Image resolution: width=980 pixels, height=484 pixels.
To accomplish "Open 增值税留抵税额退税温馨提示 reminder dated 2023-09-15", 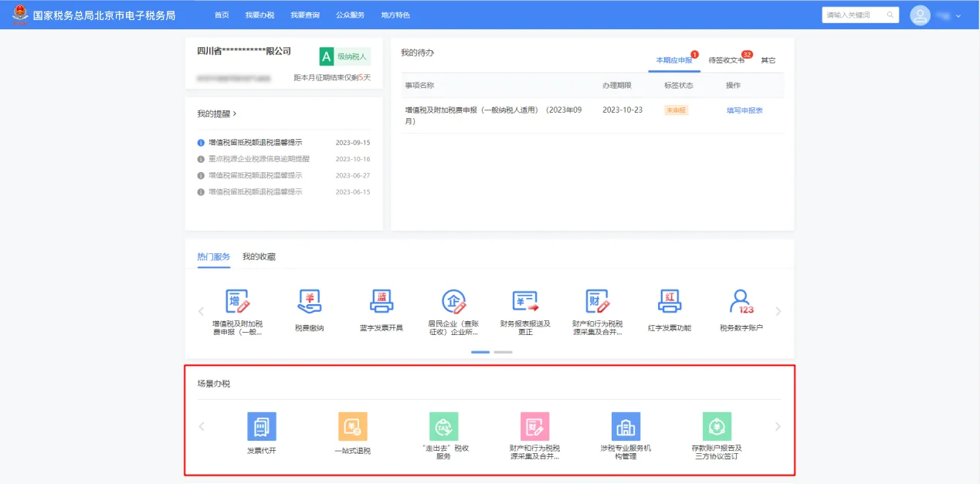I will click(256, 143).
